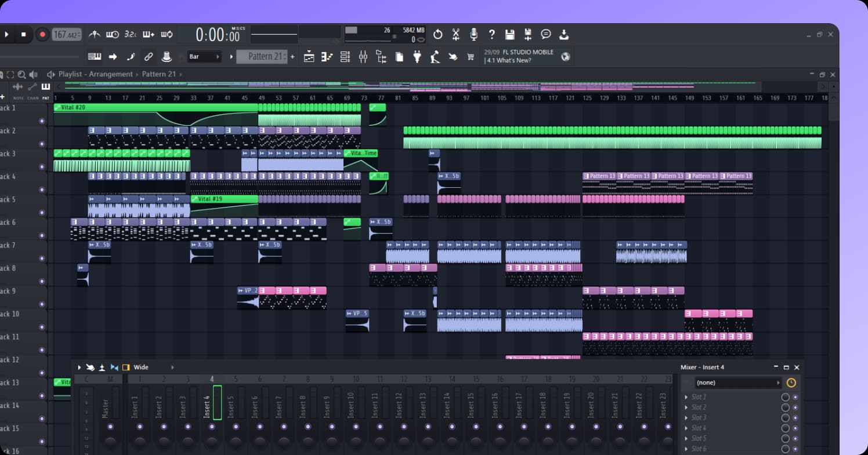Toggle the mute dot on Track 3

click(x=41, y=167)
